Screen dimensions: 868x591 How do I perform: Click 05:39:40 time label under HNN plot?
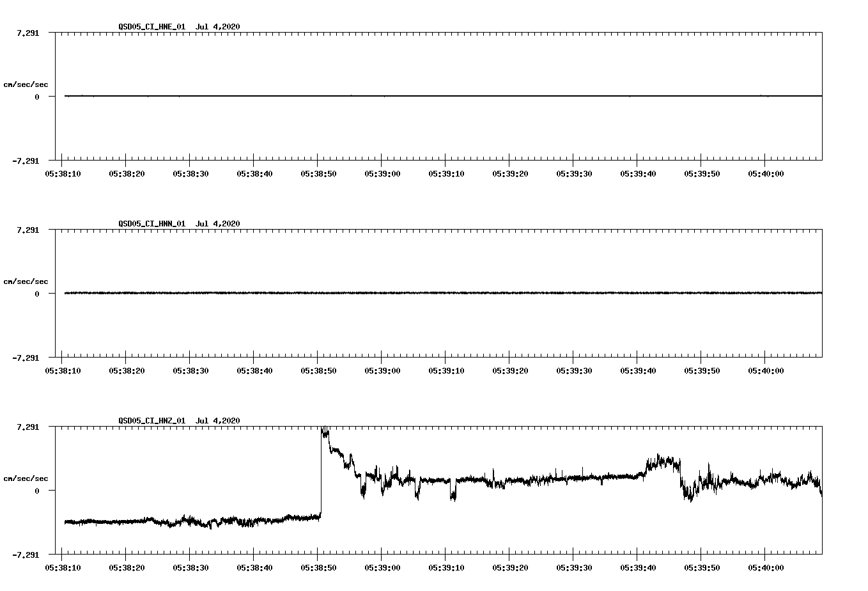tap(638, 370)
